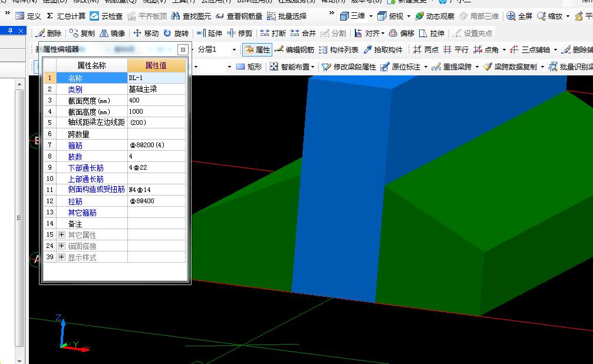
Task: Click the 截面宽度 value 400
Action: click(157, 100)
